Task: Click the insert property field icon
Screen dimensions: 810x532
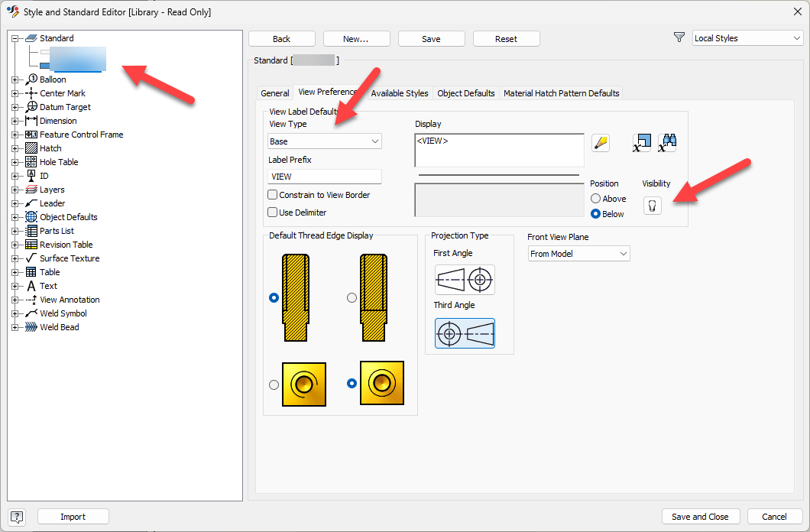Action: coord(642,142)
